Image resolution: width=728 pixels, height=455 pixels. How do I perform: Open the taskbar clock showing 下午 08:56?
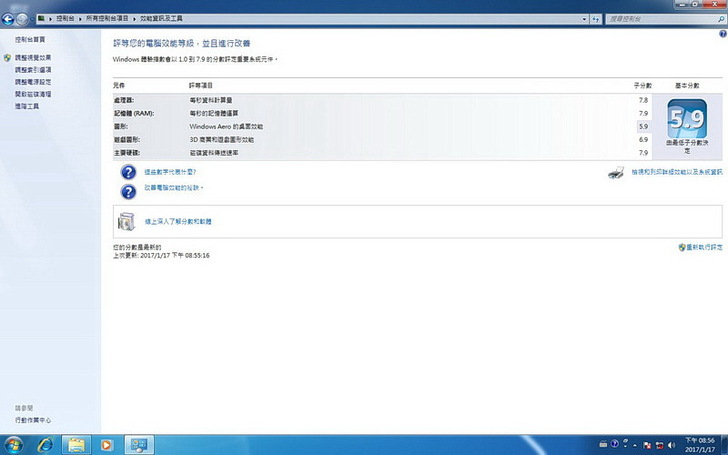click(x=700, y=445)
